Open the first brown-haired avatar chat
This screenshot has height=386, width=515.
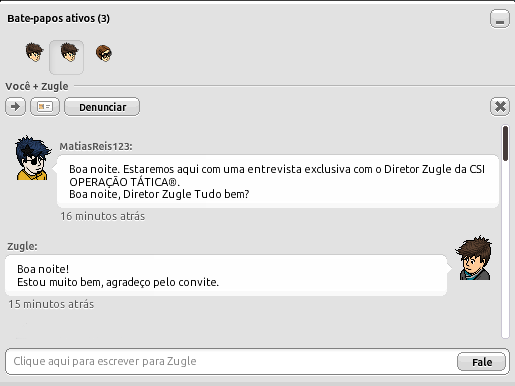pyautogui.click(x=34, y=52)
